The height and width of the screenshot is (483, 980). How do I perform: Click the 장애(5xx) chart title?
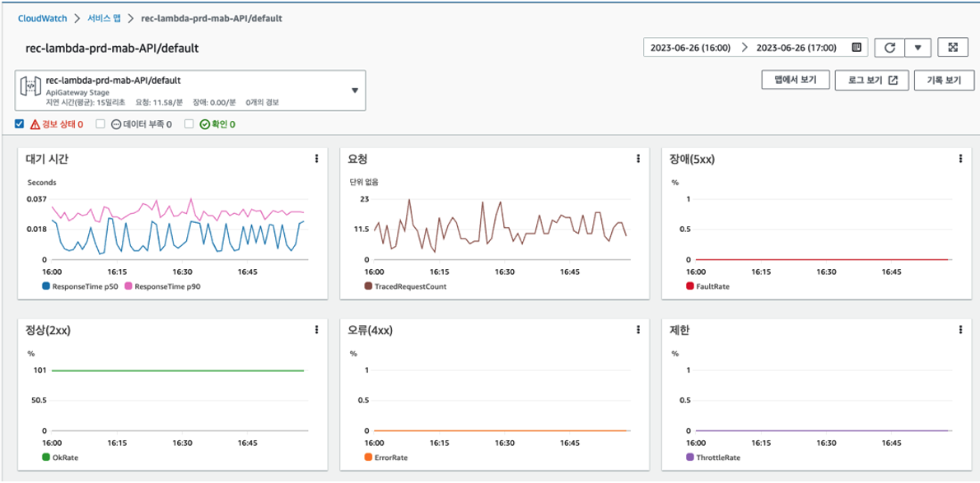pyautogui.click(x=692, y=159)
